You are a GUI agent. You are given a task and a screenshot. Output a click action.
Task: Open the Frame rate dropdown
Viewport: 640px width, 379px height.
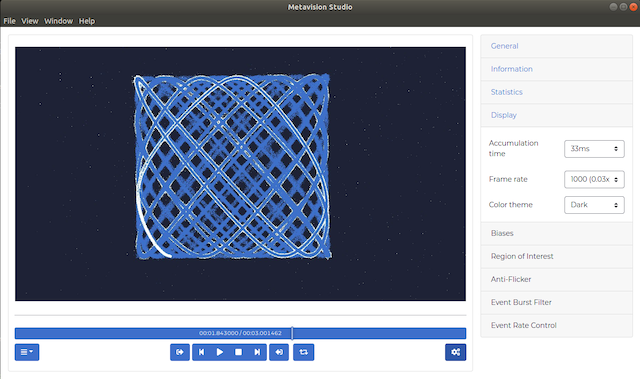[x=594, y=180]
